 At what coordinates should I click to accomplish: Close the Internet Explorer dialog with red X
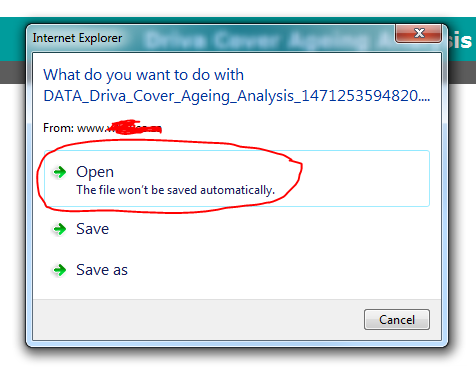(x=419, y=33)
